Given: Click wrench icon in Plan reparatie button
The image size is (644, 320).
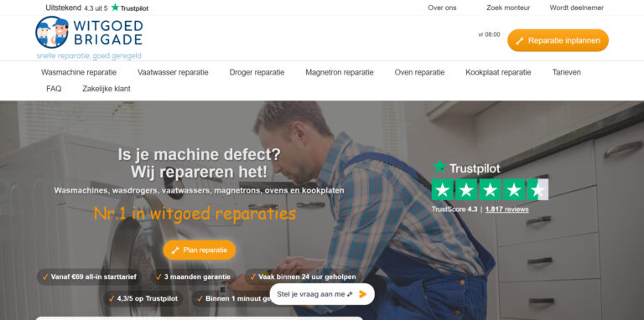Looking at the screenshot, I should point(175,250).
